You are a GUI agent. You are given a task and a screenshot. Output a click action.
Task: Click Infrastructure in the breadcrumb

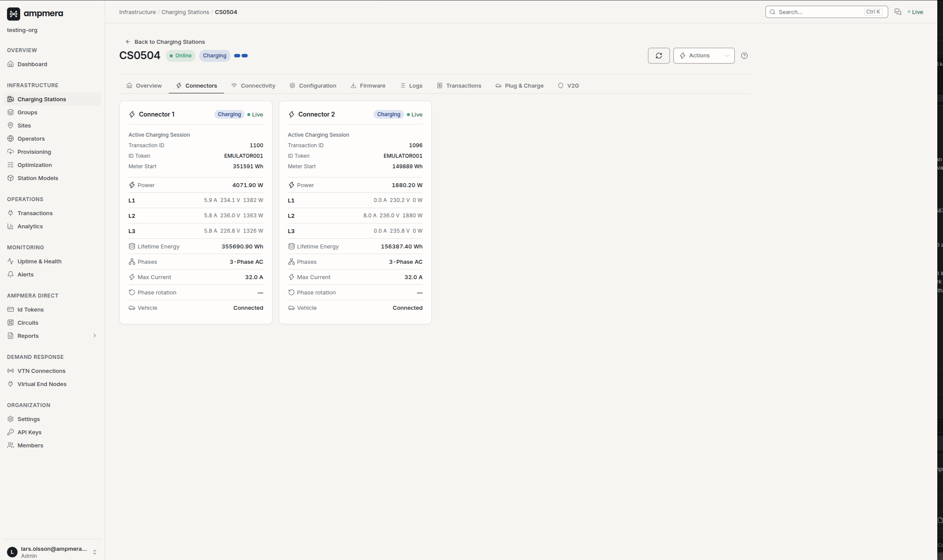137,12
